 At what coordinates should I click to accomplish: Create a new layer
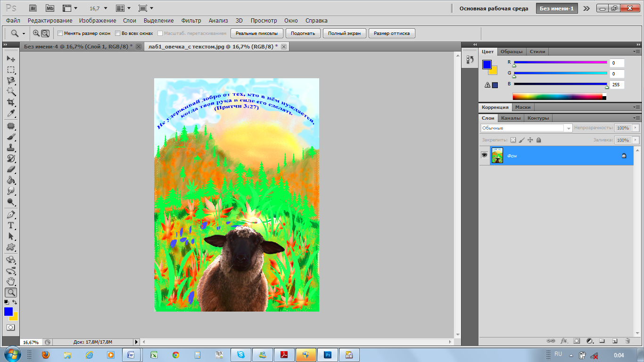(x=615, y=340)
